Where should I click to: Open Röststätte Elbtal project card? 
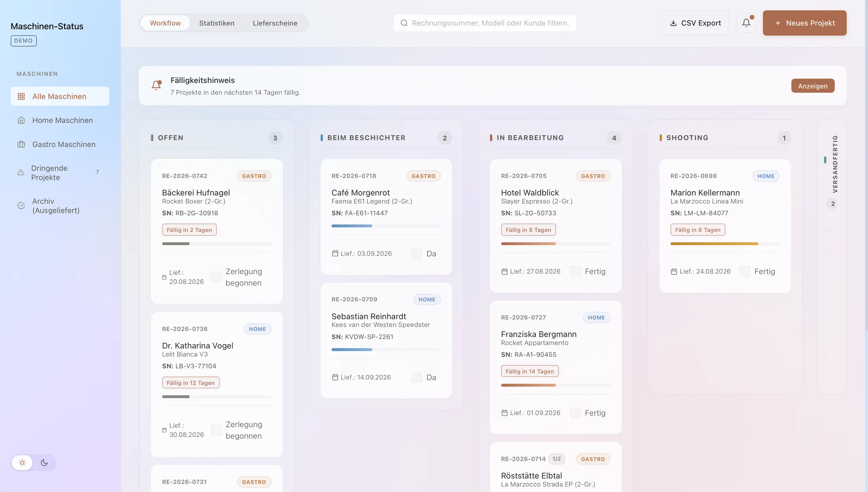556,467
